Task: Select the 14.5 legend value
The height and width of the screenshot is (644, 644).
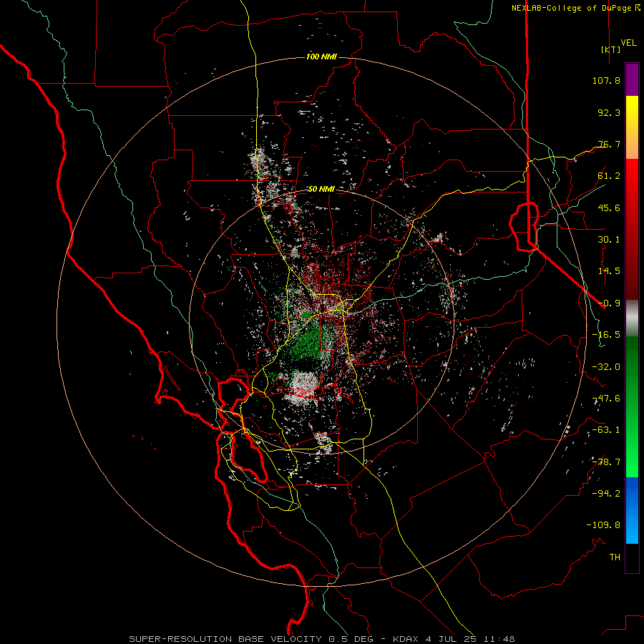Action: 609,271
